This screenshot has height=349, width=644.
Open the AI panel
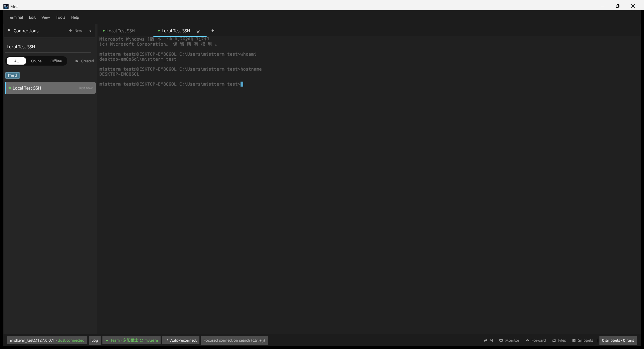point(488,340)
